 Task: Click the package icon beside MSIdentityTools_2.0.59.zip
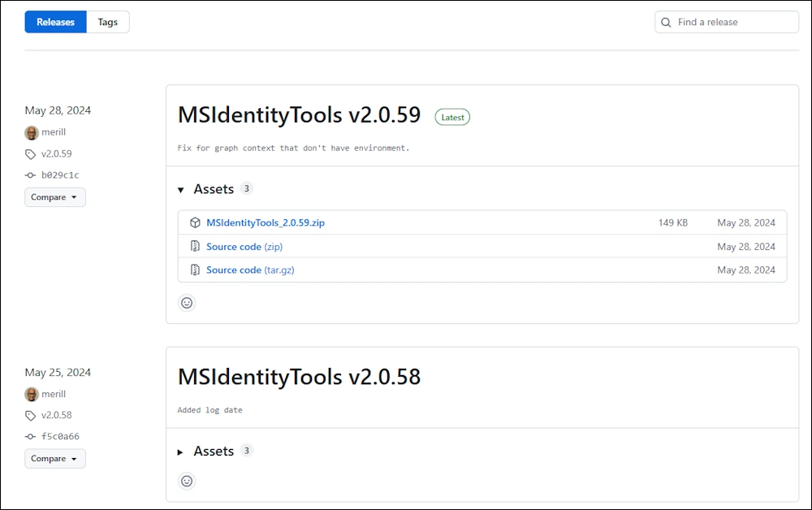tap(195, 223)
